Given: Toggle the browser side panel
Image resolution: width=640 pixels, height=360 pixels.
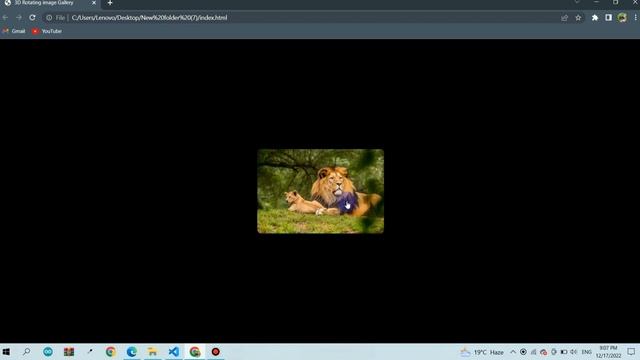Looking at the screenshot, I should point(608,18).
